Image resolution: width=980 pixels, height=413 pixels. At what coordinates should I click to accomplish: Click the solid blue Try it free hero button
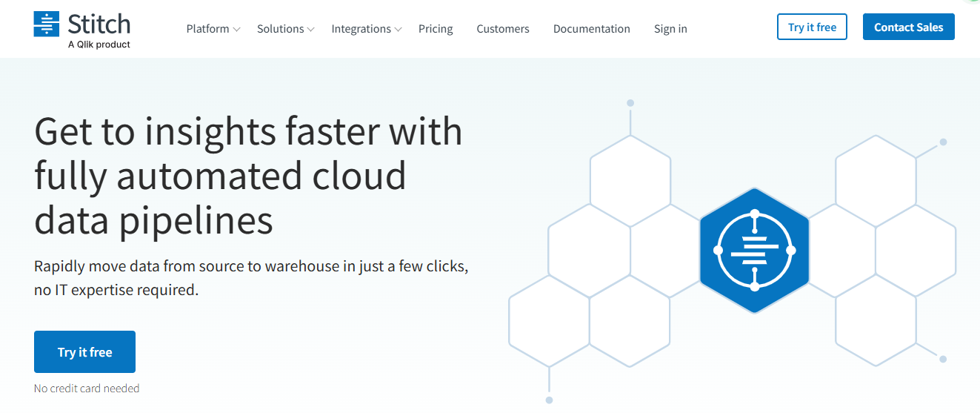point(84,351)
